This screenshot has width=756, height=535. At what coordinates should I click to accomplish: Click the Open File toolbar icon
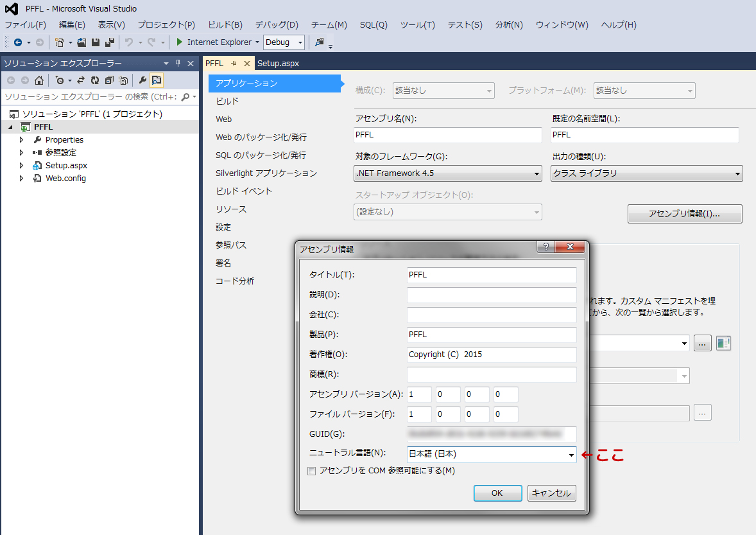(x=82, y=42)
